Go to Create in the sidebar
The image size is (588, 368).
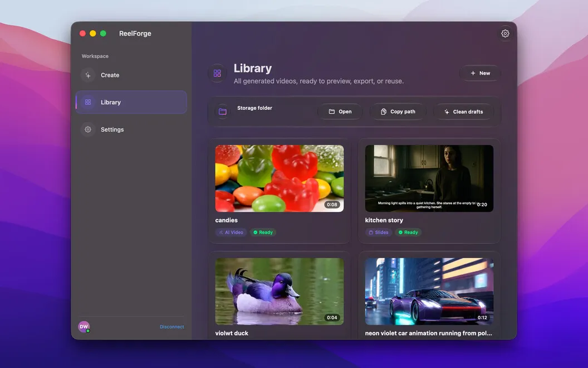tap(131, 75)
